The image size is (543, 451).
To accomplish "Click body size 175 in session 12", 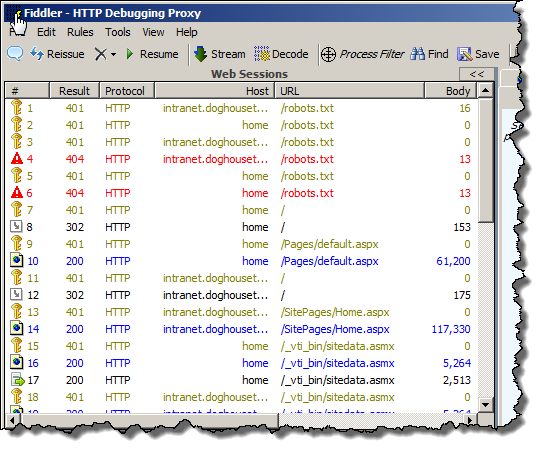I will tap(462, 295).
